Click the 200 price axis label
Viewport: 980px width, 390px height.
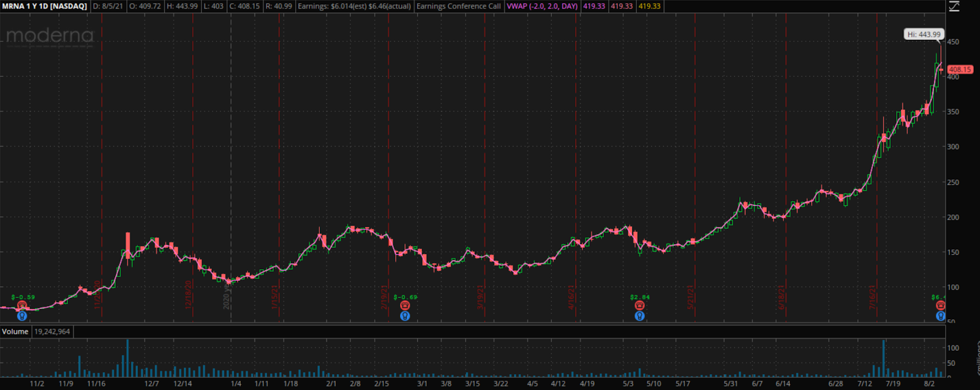(x=953, y=218)
